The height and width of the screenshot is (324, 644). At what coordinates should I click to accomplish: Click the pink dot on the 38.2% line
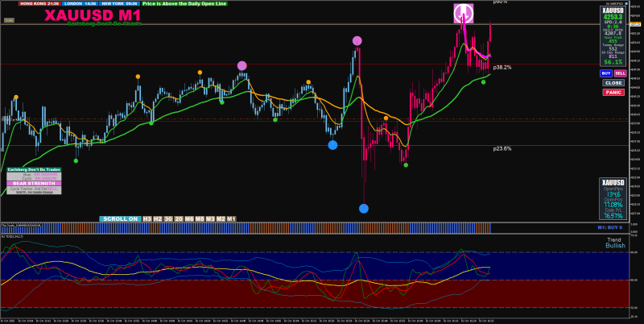[x=242, y=66]
